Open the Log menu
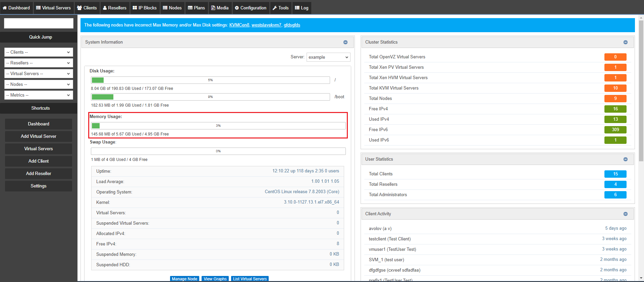This screenshot has height=282, width=644. point(302,8)
